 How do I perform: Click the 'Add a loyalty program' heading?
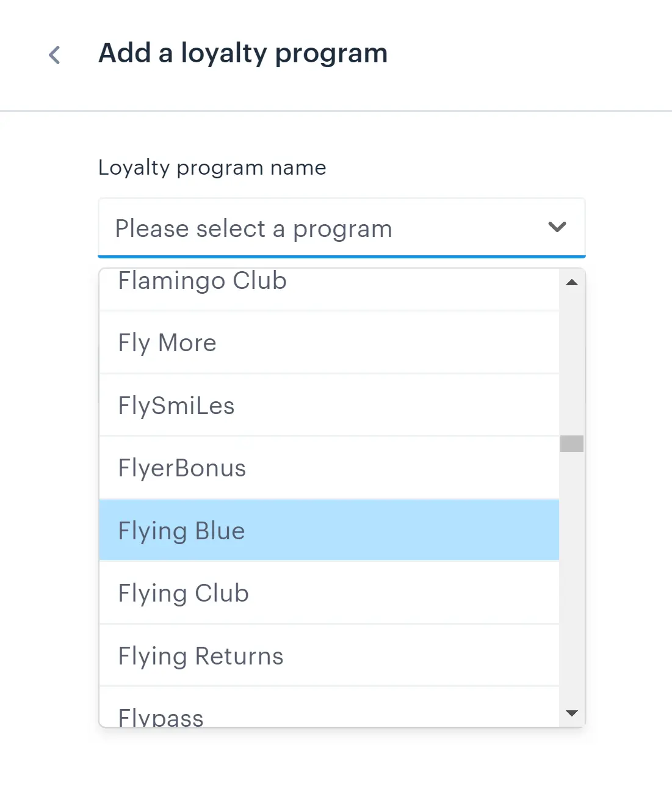(x=243, y=53)
